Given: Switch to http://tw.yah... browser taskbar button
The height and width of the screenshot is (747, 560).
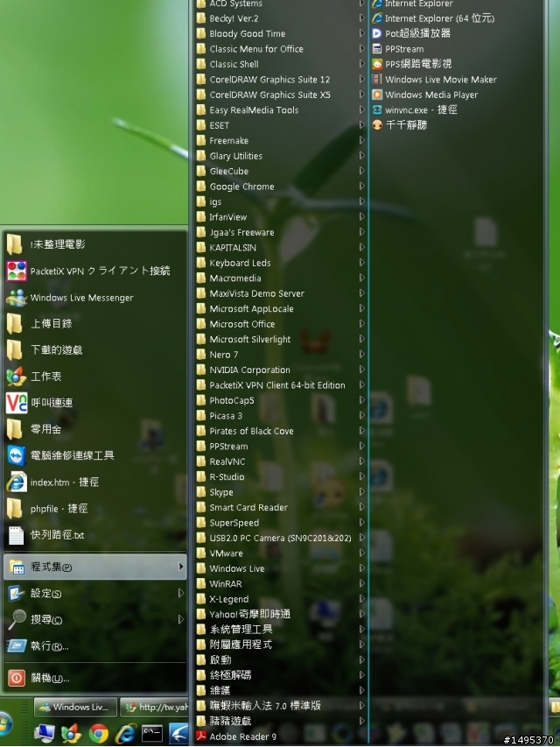Looking at the screenshot, I should 155,707.
